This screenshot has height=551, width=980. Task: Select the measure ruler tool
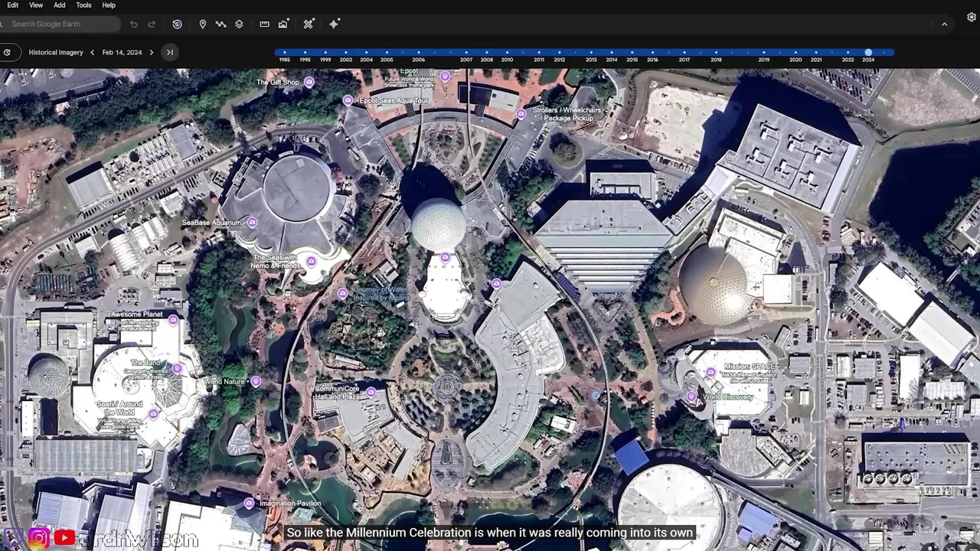pos(264,24)
